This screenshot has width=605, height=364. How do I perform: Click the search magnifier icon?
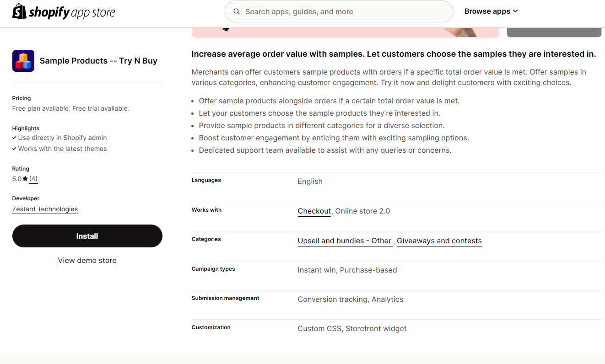[237, 11]
